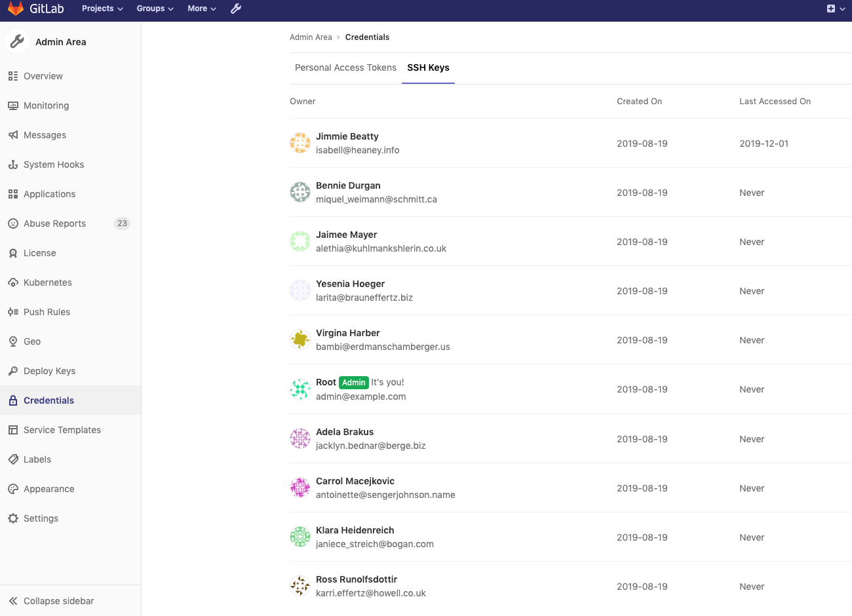Click the GitLab fox logo
852x616 pixels.
pos(16,9)
